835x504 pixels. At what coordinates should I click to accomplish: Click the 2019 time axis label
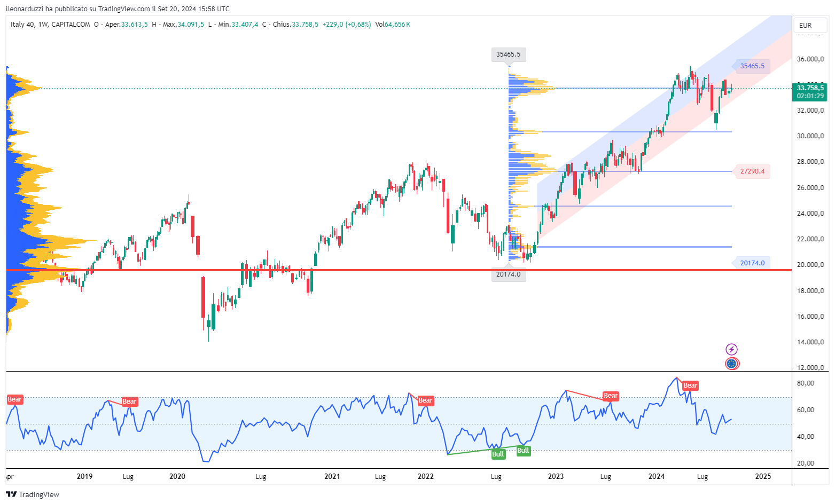point(85,476)
